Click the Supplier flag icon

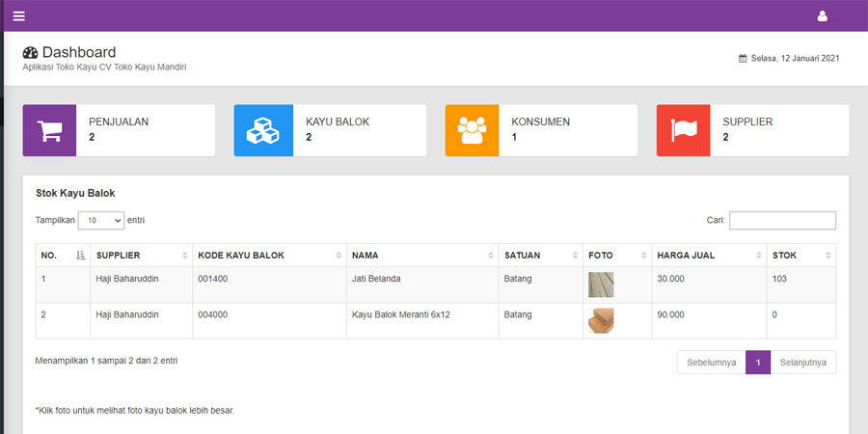[x=684, y=130]
